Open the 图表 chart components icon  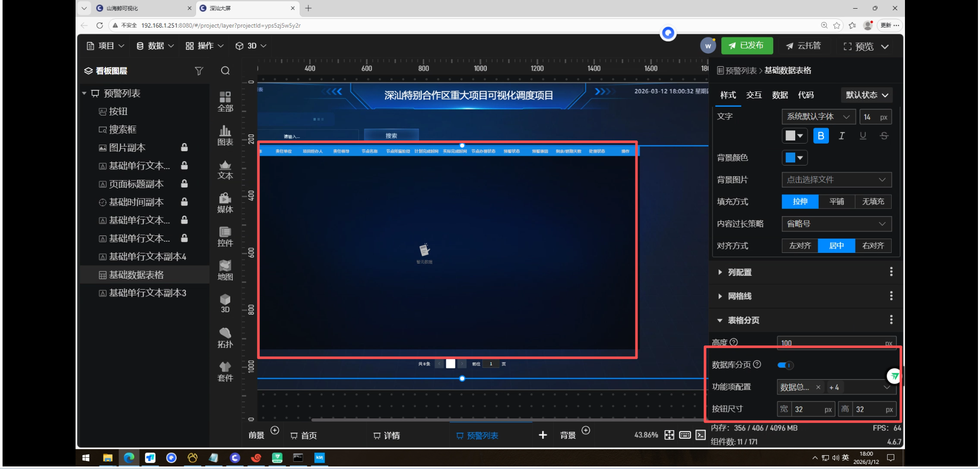[x=225, y=135]
